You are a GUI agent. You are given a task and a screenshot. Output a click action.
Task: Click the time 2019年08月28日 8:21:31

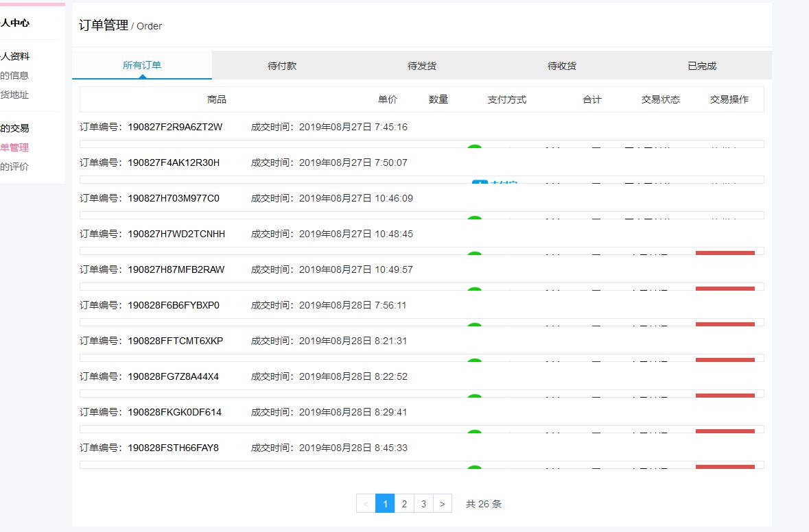[x=353, y=341]
